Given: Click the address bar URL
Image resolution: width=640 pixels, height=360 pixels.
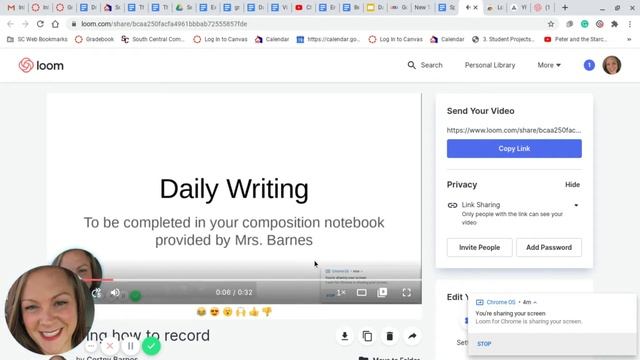Looking at the screenshot, I should pyautogui.click(x=164, y=24).
